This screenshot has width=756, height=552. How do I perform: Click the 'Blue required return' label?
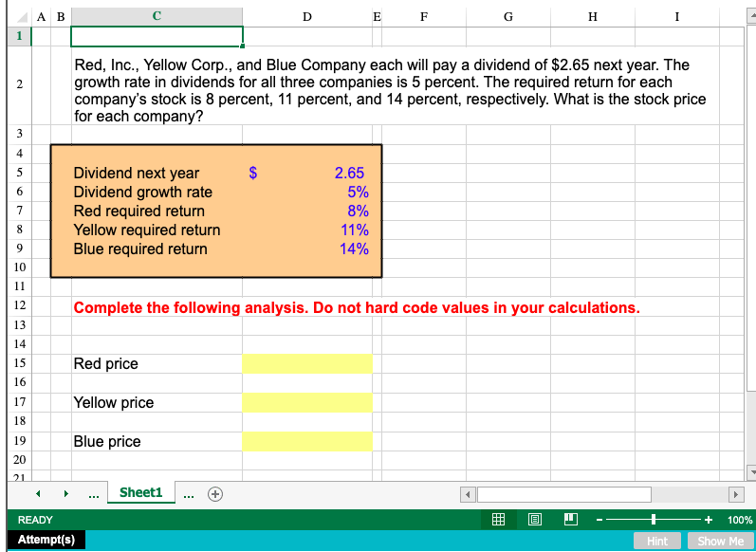coord(140,248)
